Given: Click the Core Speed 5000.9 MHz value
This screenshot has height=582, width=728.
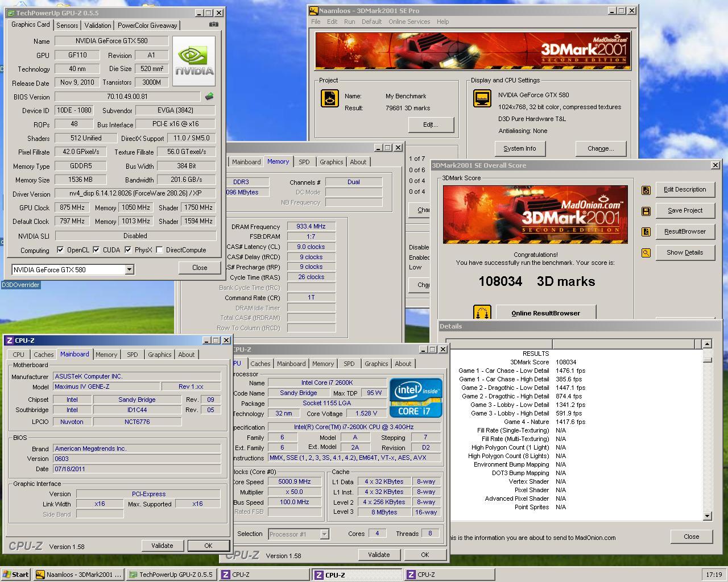Looking at the screenshot, I should 295,481.
